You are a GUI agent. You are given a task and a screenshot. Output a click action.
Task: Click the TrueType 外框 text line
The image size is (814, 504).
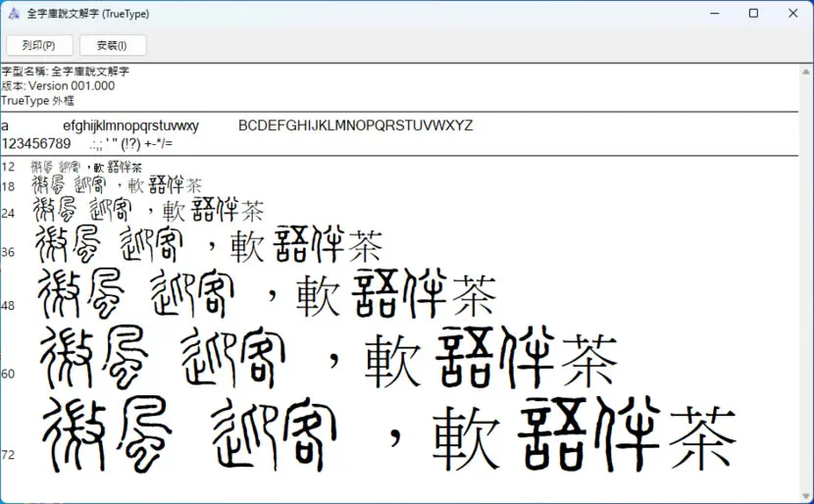tap(37, 100)
